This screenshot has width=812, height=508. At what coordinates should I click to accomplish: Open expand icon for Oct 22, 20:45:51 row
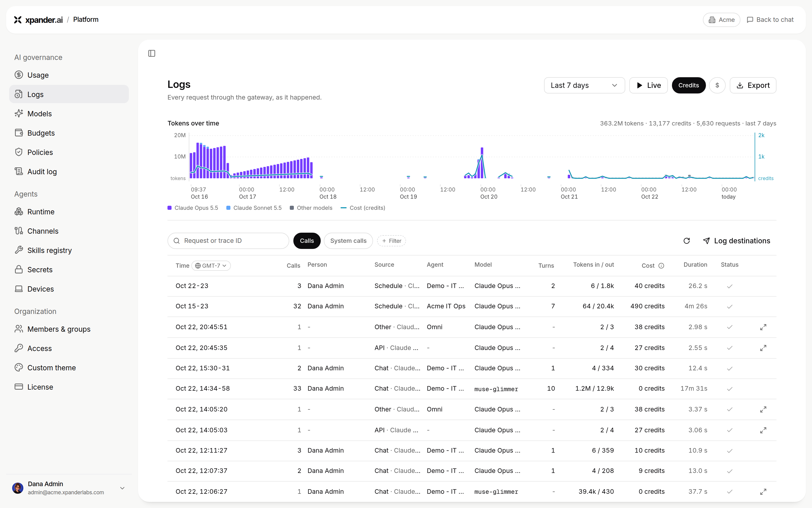(x=763, y=327)
